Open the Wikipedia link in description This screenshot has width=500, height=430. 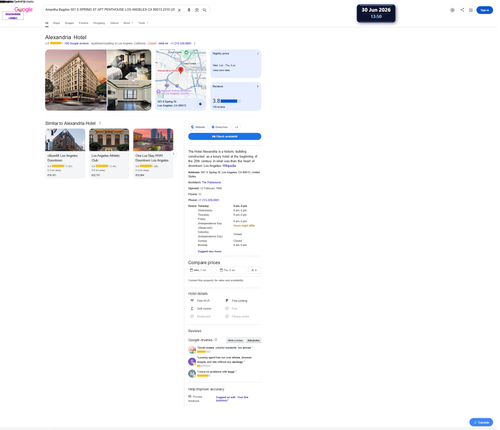(x=229, y=166)
